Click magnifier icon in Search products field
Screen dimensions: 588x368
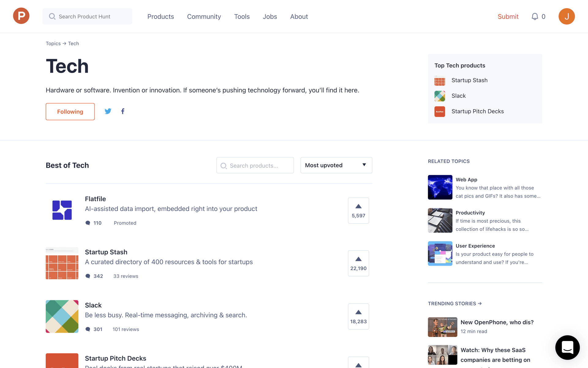224,166
